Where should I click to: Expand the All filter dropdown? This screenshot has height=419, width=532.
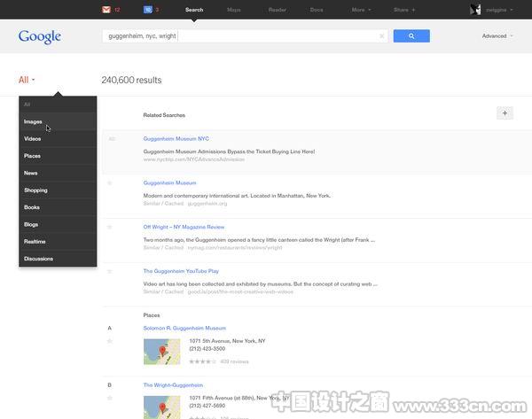(x=27, y=80)
